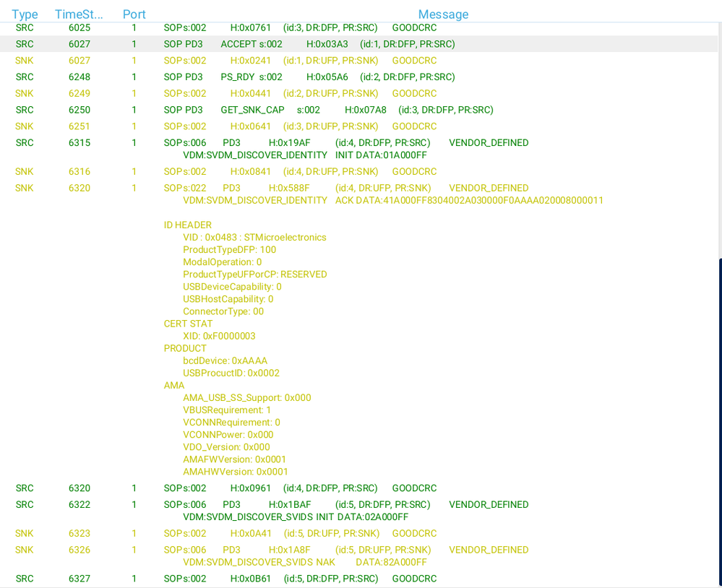722x588 pixels.
Task: Select SRC GOODCRC row H:0x0961
Action: pos(358,488)
